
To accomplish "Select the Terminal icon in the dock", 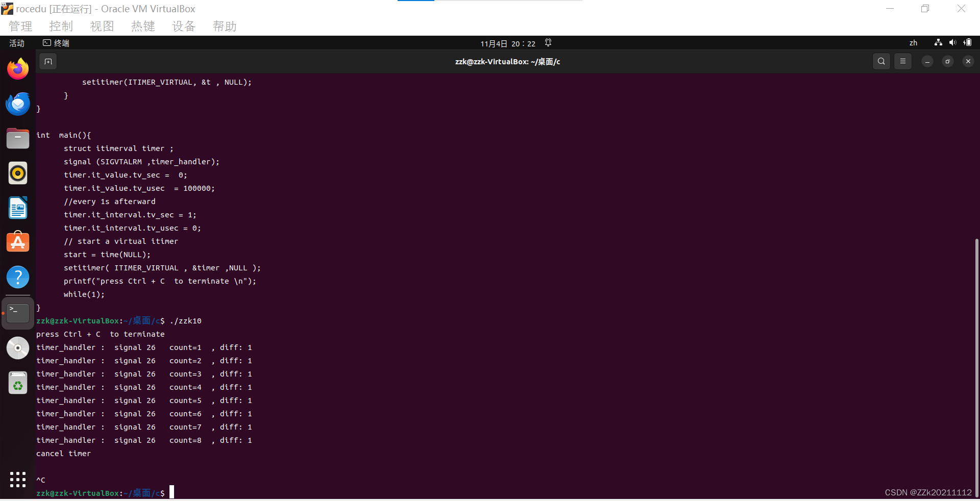I will click(18, 313).
